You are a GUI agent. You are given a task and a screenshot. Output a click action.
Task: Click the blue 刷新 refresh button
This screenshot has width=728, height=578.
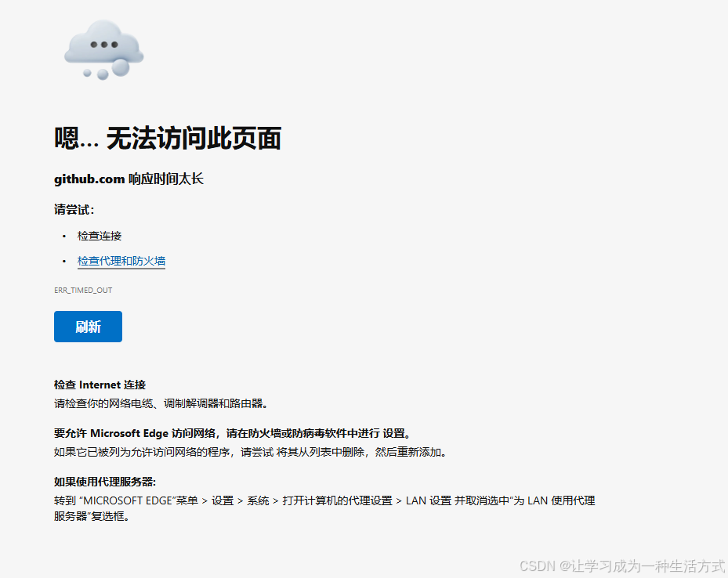[x=88, y=327]
